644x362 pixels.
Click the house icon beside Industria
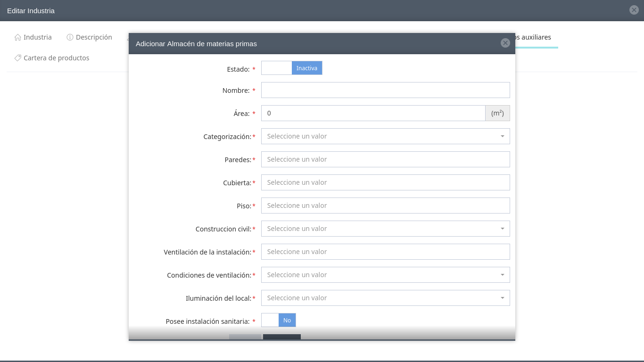click(18, 37)
